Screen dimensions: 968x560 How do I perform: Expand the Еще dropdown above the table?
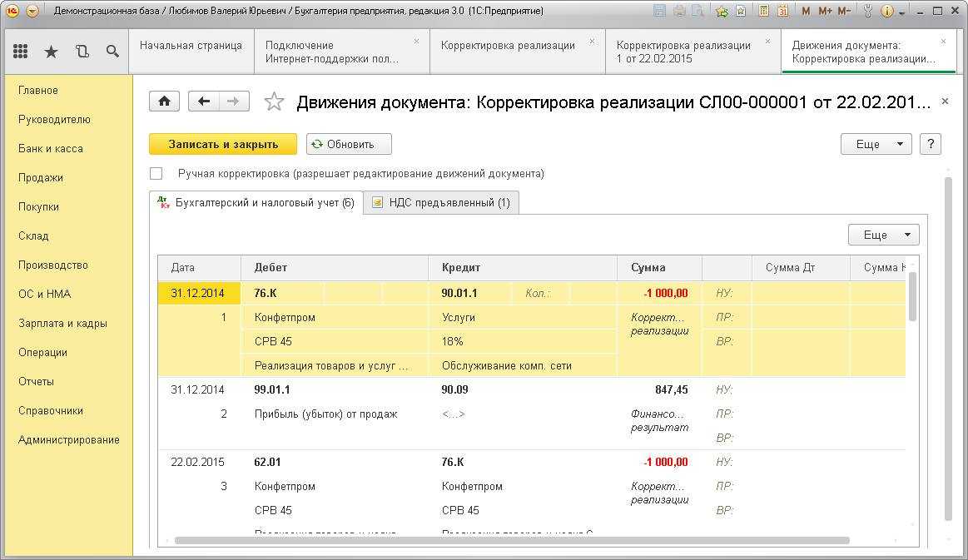[883, 235]
